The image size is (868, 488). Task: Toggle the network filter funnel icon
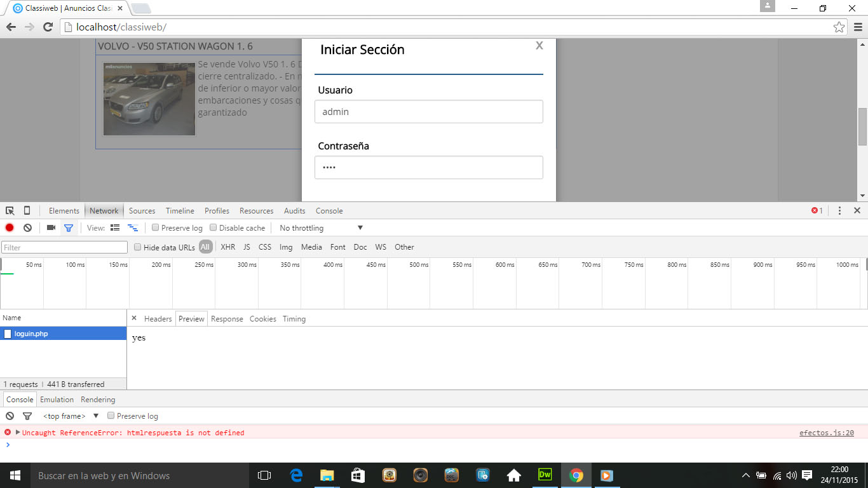[69, 227]
